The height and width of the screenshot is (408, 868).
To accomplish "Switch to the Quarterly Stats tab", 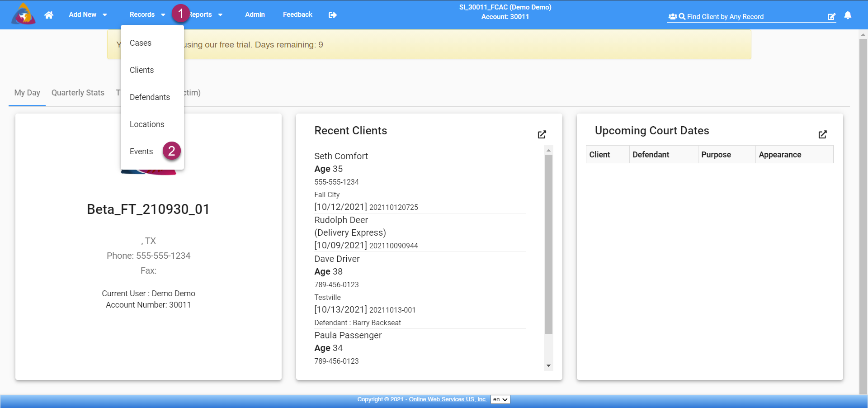I will [x=78, y=93].
